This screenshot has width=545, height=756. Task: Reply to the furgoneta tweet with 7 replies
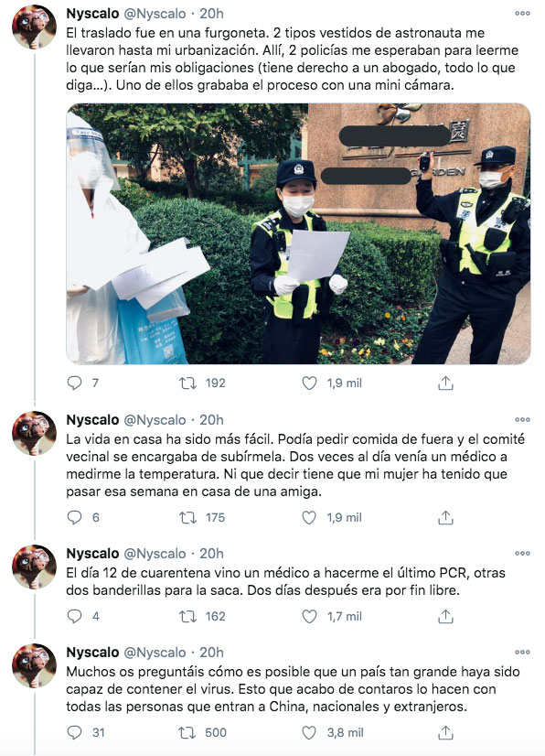tap(74, 383)
